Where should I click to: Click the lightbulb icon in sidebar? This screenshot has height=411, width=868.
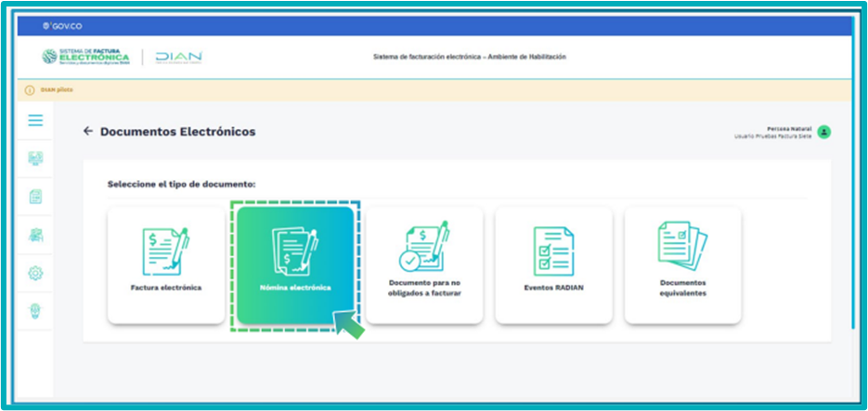(x=35, y=311)
